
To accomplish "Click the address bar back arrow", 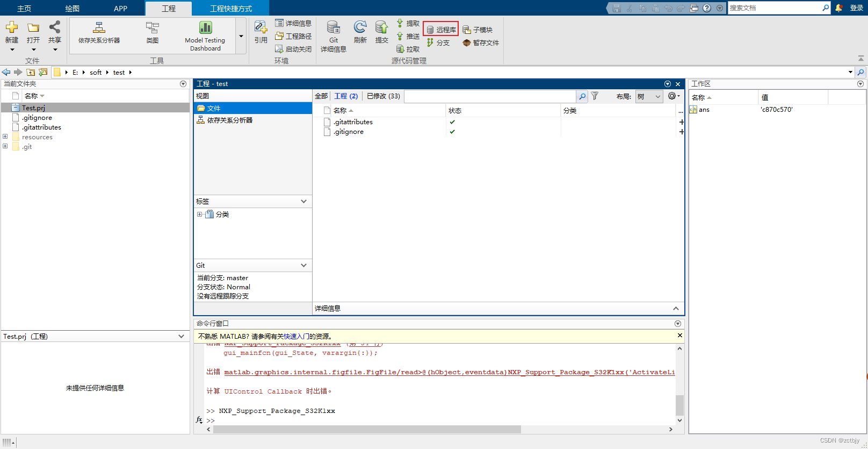I will point(6,72).
